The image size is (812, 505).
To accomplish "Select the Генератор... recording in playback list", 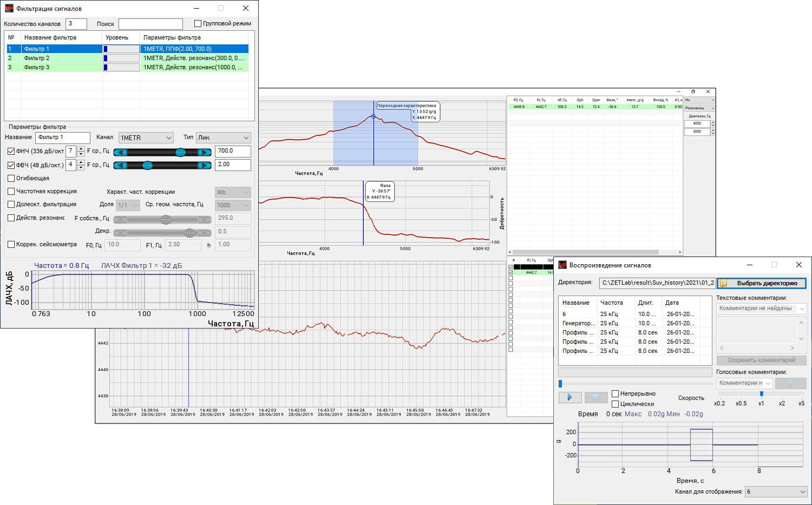I will point(634,323).
